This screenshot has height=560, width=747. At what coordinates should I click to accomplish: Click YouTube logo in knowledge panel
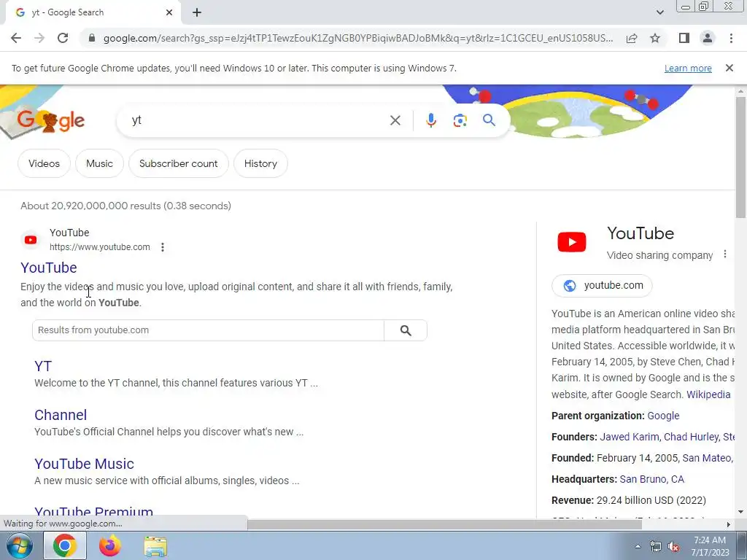tap(572, 242)
